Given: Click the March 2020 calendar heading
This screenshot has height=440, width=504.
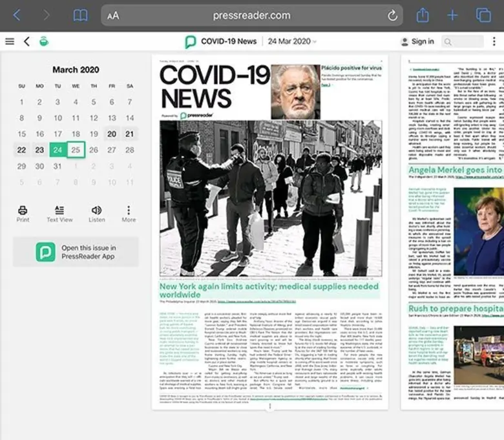Looking at the screenshot, I should click(76, 70).
